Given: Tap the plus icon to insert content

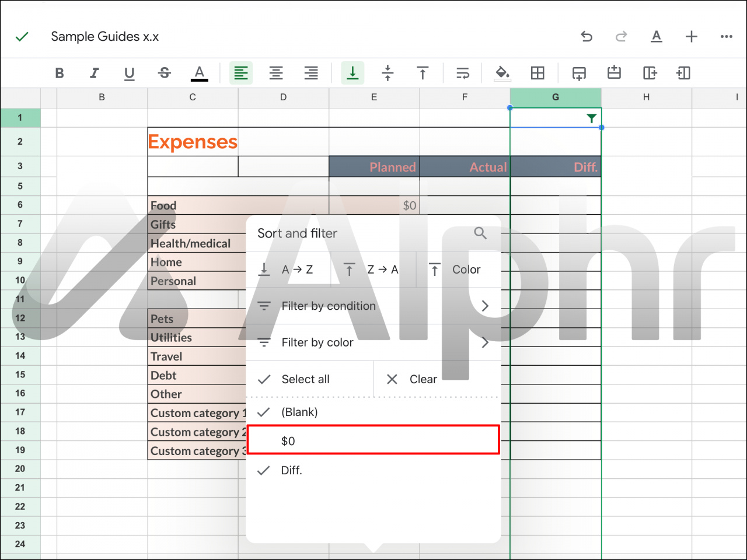Looking at the screenshot, I should pyautogui.click(x=691, y=36).
